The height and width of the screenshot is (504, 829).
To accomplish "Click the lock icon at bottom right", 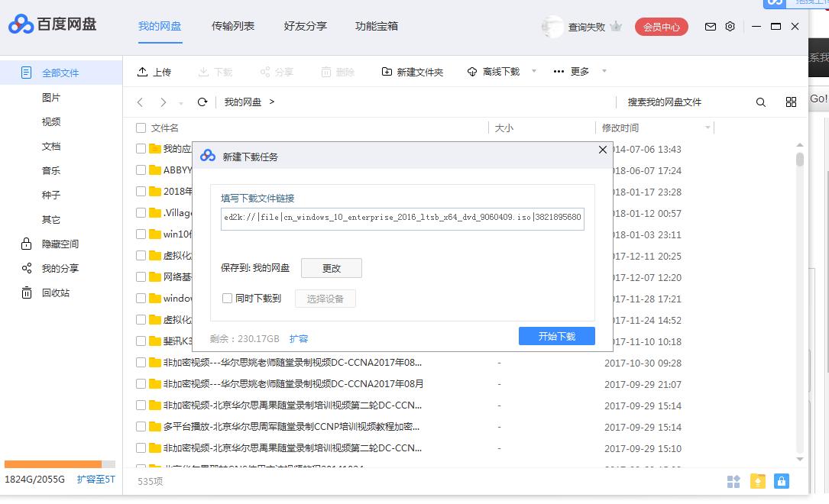I will 781,481.
